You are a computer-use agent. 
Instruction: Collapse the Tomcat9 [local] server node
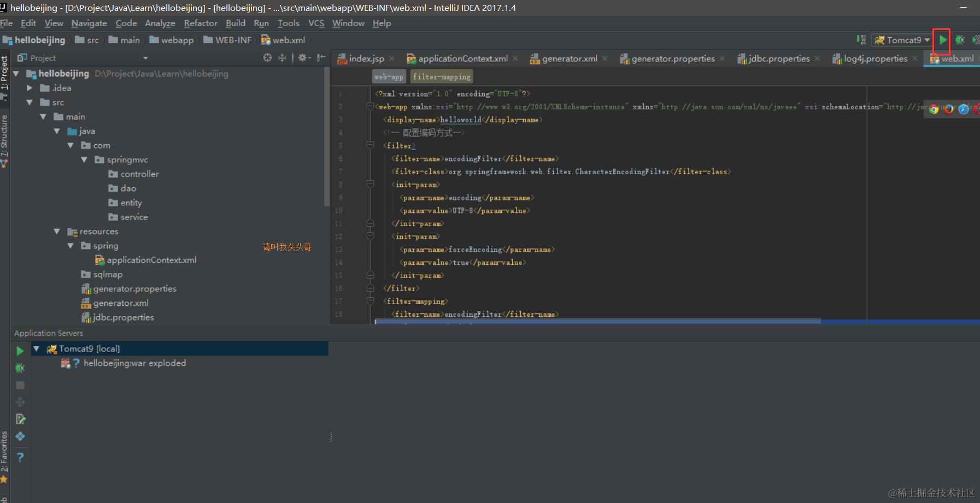tap(36, 348)
